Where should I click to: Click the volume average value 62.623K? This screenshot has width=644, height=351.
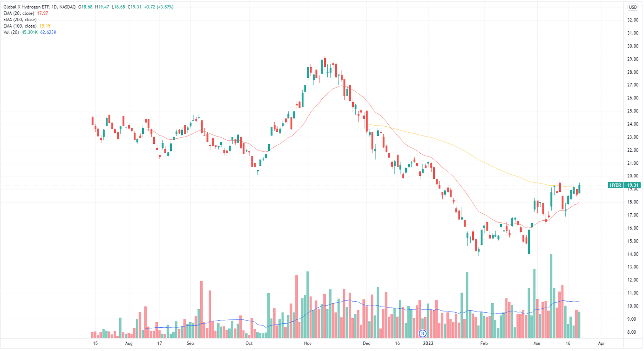click(x=48, y=32)
